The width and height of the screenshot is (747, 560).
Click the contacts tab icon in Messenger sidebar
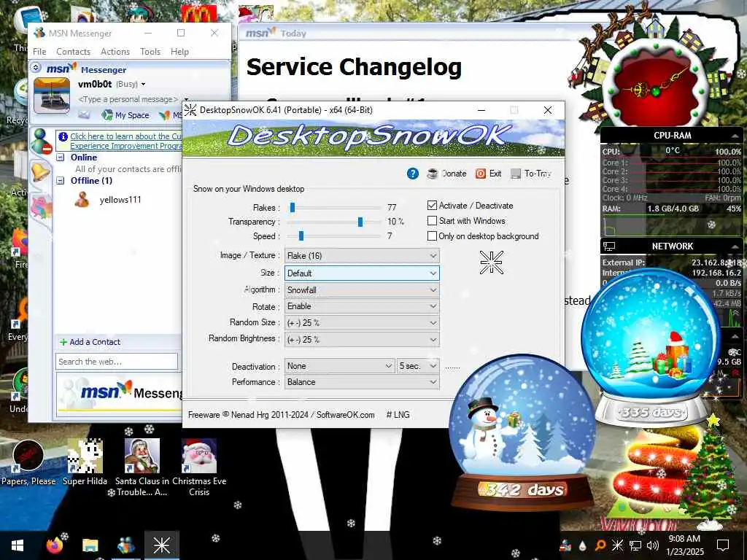click(41, 141)
